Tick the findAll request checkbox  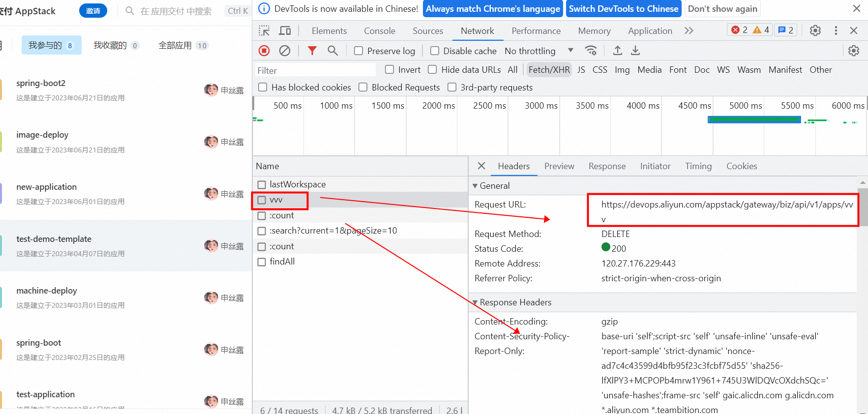click(262, 262)
